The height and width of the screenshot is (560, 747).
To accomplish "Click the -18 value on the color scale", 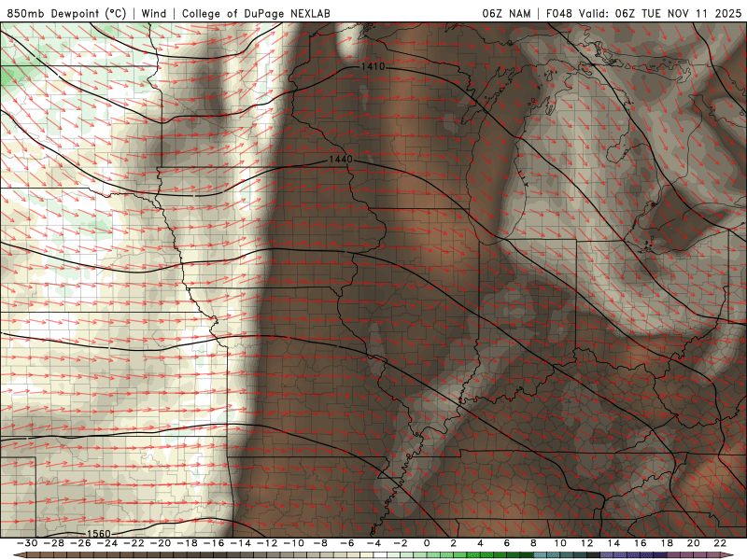I will (187, 543).
